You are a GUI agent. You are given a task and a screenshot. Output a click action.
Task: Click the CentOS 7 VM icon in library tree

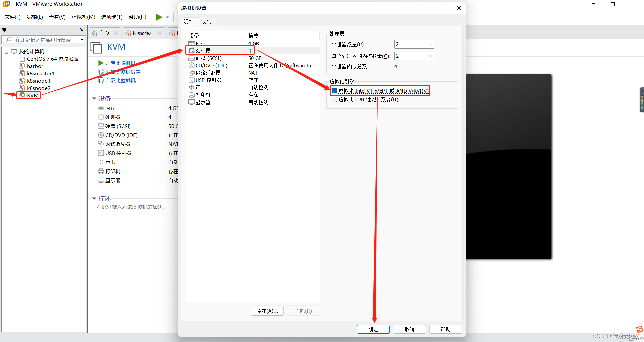pos(22,59)
